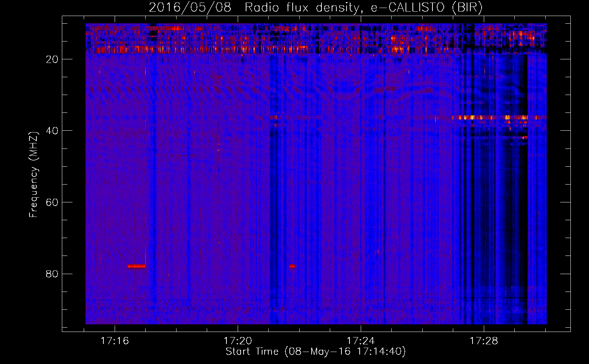Click the plot title "Radio flux density, e-CALLISTO (BIR)"

(x=363, y=8)
